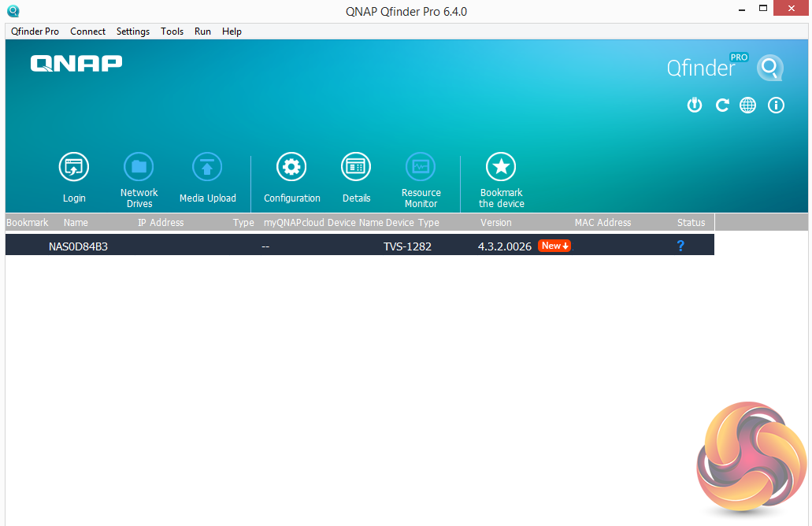The height and width of the screenshot is (526, 812).
Task: Click the New firmware update badge
Action: coord(554,246)
